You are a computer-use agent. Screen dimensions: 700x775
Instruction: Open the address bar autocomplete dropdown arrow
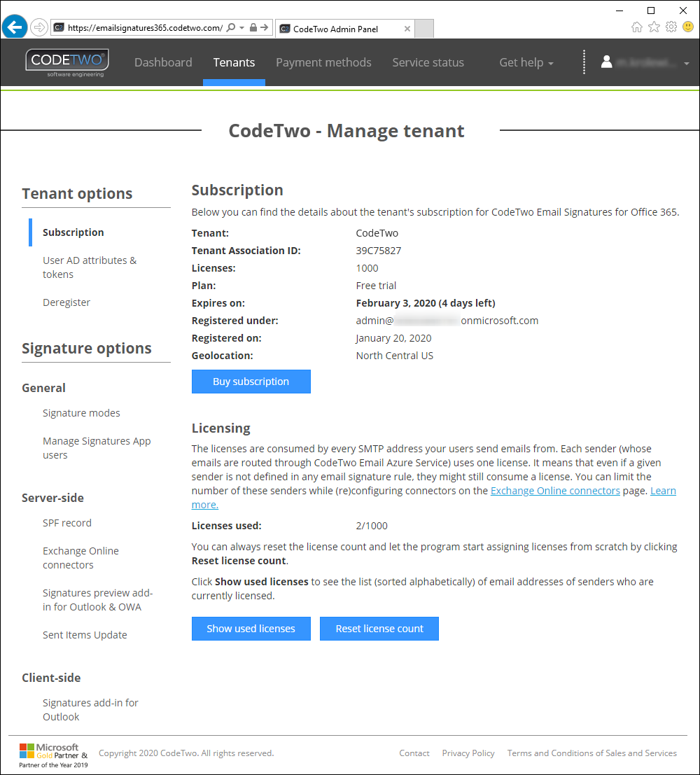[241, 28]
